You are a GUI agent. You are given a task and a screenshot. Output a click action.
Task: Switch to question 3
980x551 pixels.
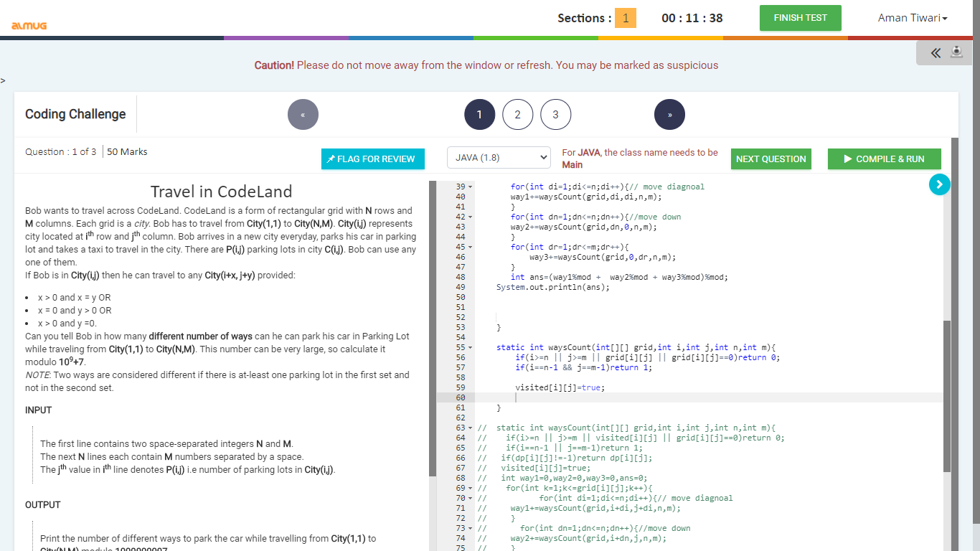click(x=555, y=115)
